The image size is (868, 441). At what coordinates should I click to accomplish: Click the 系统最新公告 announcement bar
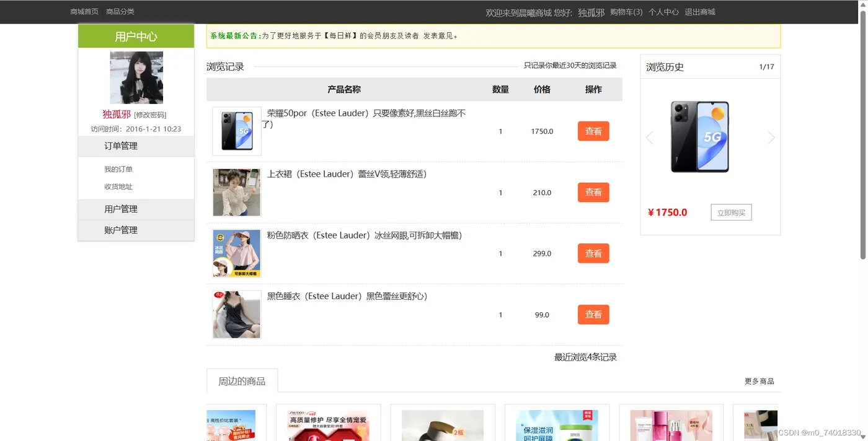(494, 36)
